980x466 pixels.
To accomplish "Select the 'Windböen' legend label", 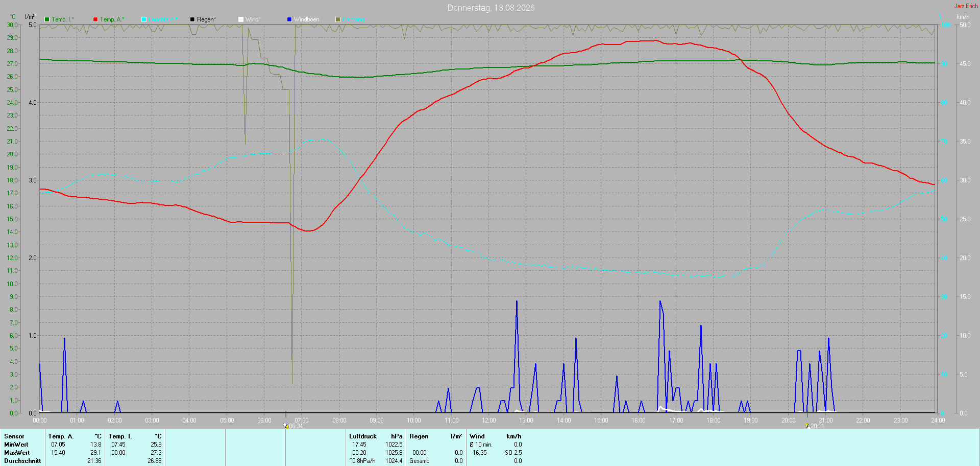I will 306,19.
